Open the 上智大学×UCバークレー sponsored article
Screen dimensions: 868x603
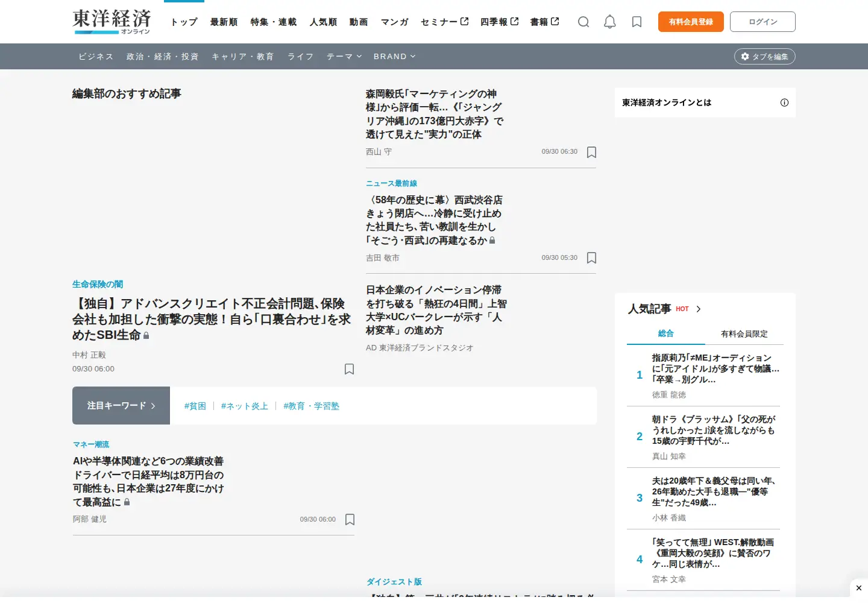pyautogui.click(x=436, y=311)
